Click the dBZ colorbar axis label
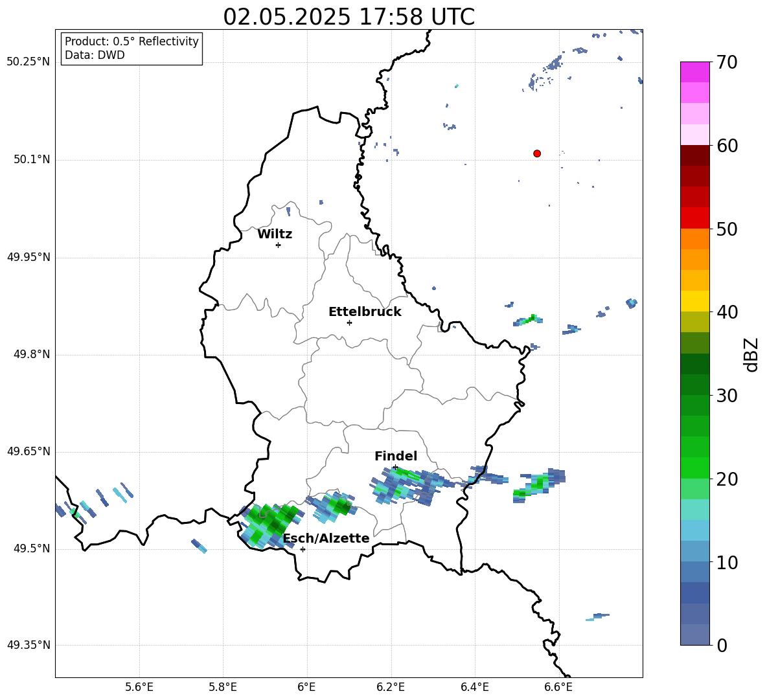The width and height of the screenshot is (767, 700). click(751, 354)
